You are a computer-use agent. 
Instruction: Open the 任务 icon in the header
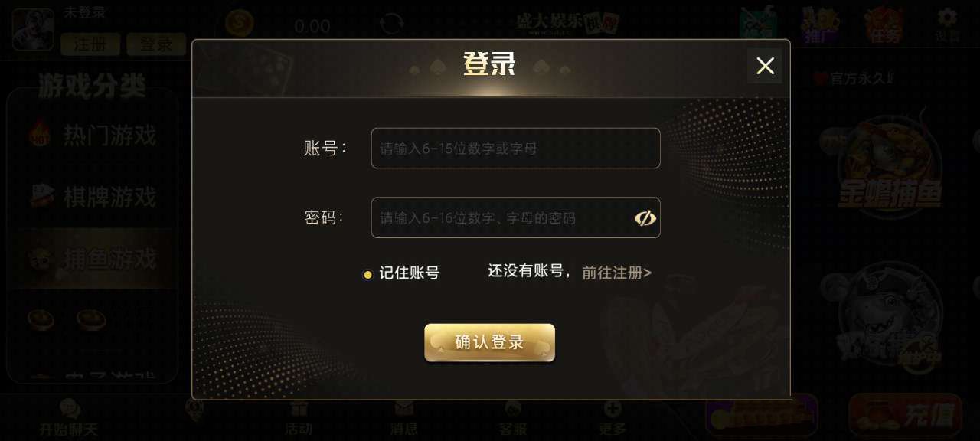point(883,24)
